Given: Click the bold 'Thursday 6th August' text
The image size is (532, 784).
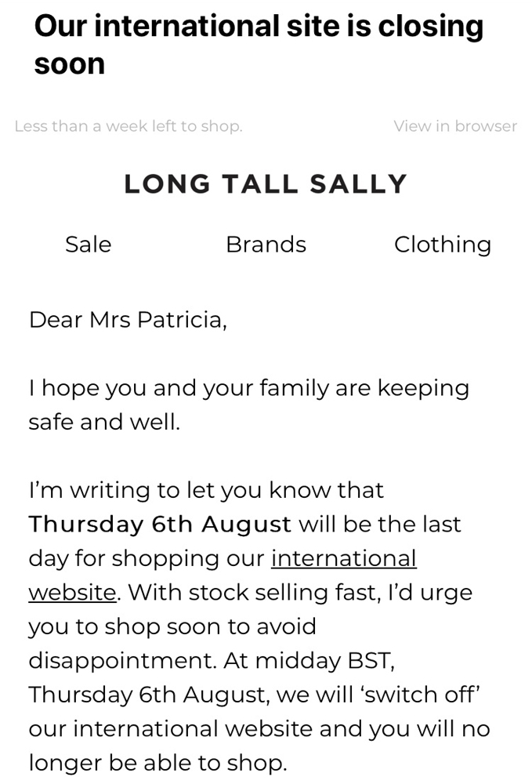Looking at the screenshot, I should (160, 524).
